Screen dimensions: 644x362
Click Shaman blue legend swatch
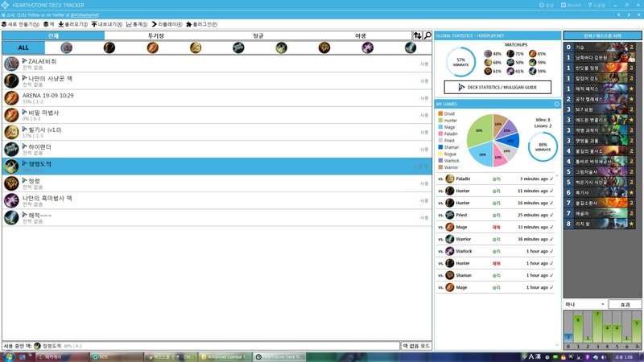point(440,147)
